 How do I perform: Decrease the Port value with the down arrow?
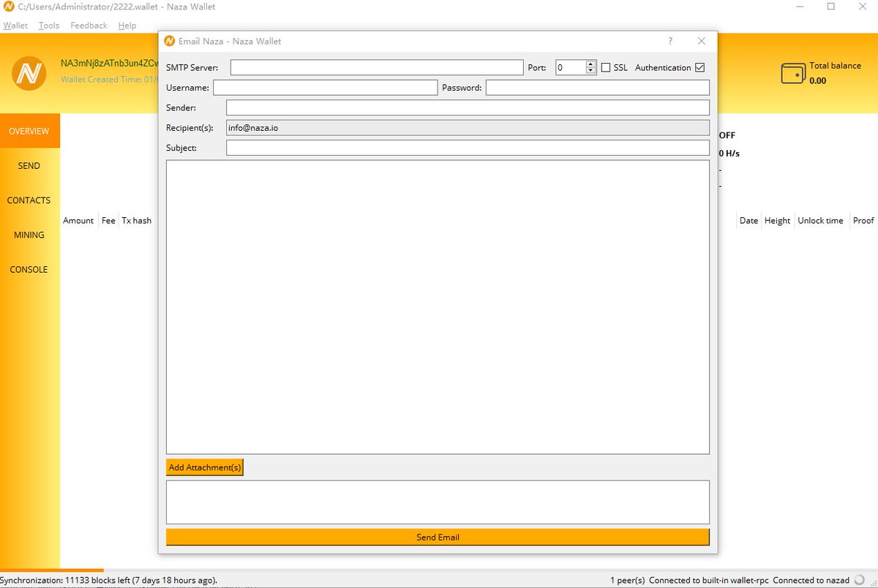click(591, 71)
